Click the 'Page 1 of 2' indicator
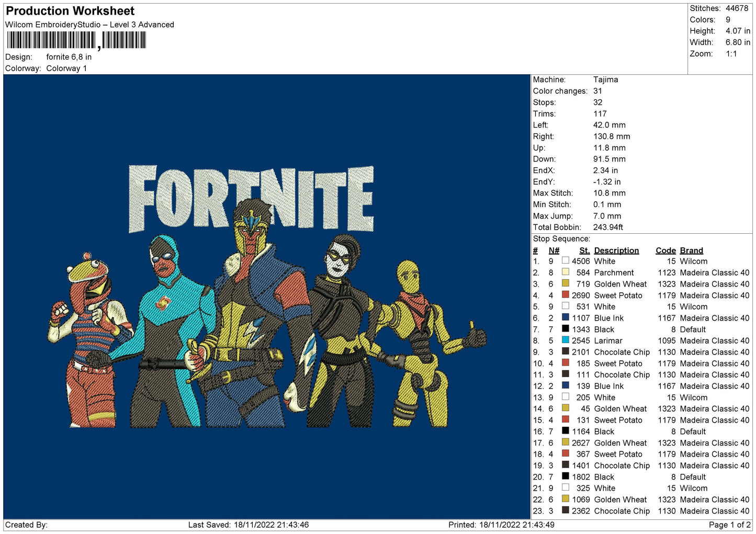Viewport: 756px width, 534px height. pyautogui.click(x=729, y=525)
